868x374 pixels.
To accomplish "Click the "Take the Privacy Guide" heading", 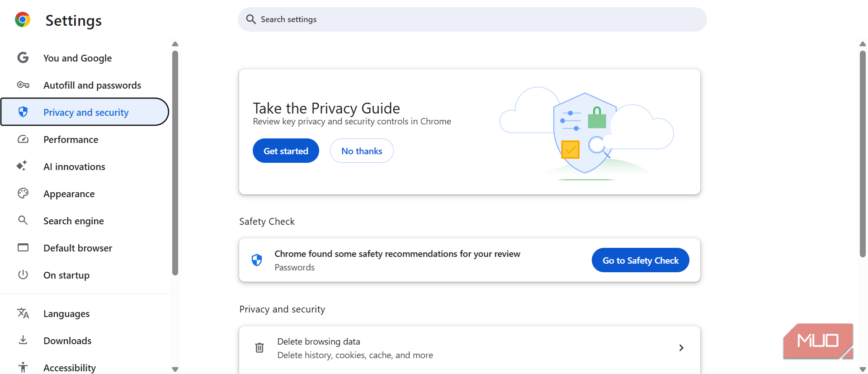I will point(326,108).
